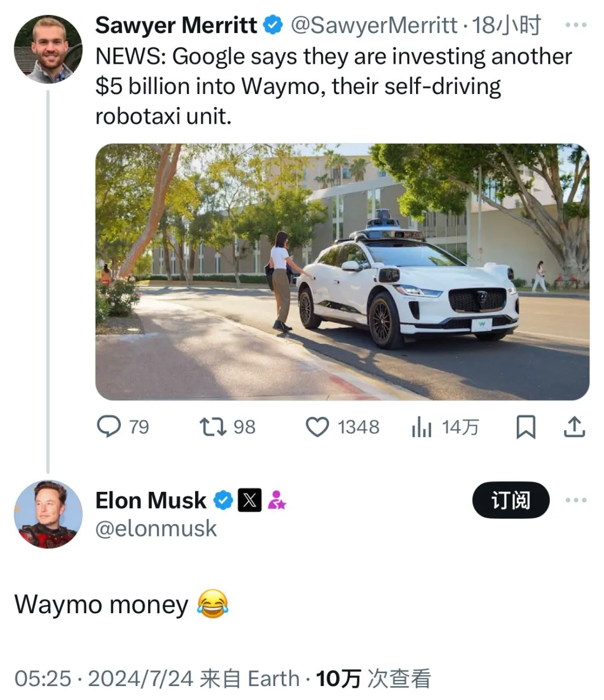Click the Elon Musk display name
The image size is (604, 700).
150,500
